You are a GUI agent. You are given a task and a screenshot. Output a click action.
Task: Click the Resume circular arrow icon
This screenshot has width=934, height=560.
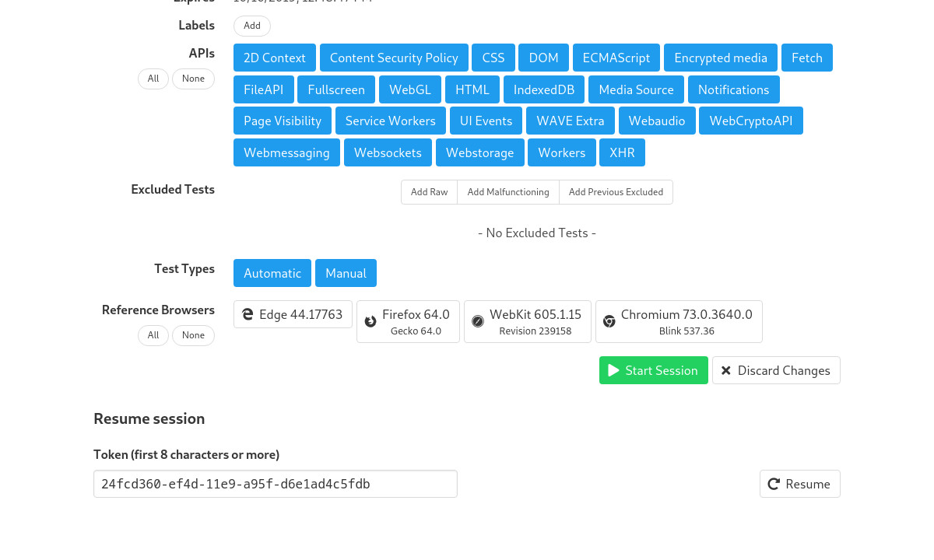pyautogui.click(x=774, y=484)
